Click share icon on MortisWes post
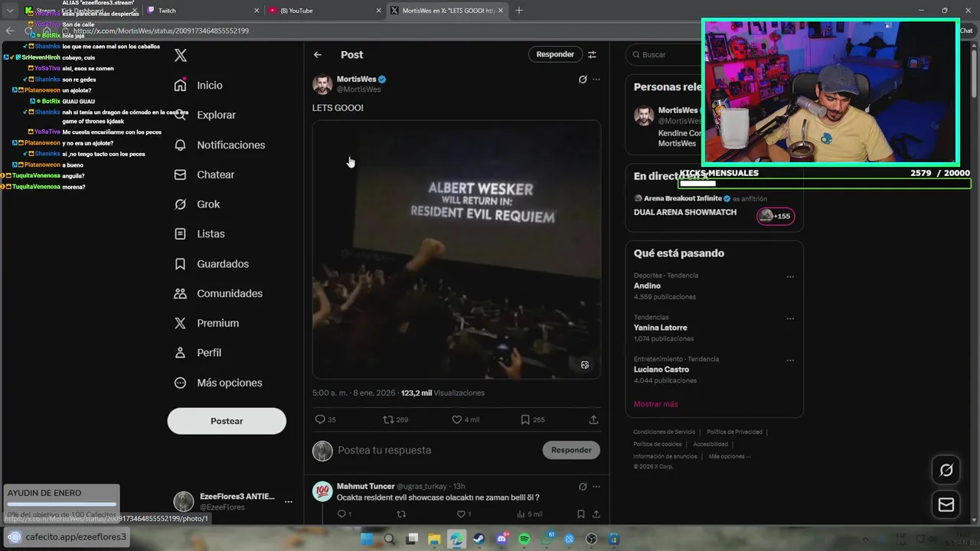The width and height of the screenshot is (980, 551). tap(593, 419)
